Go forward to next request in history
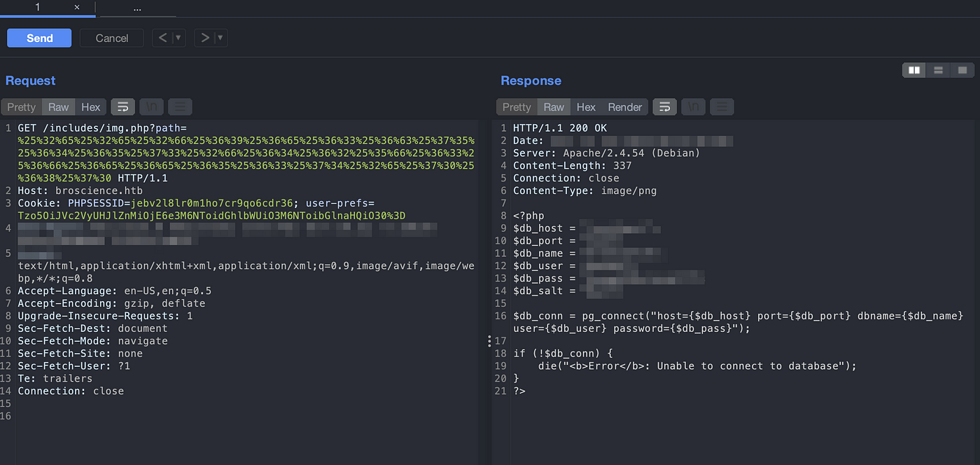 pyautogui.click(x=205, y=38)
